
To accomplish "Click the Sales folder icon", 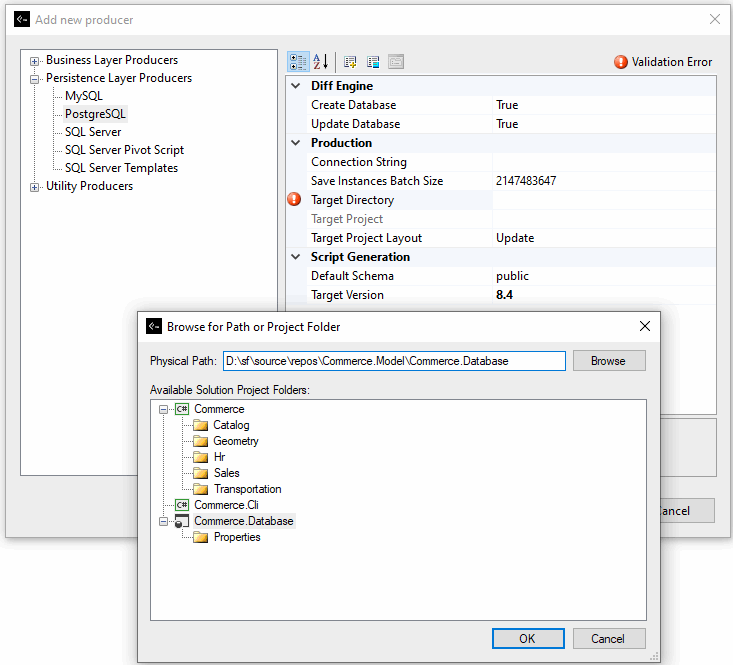I will 201,473.
